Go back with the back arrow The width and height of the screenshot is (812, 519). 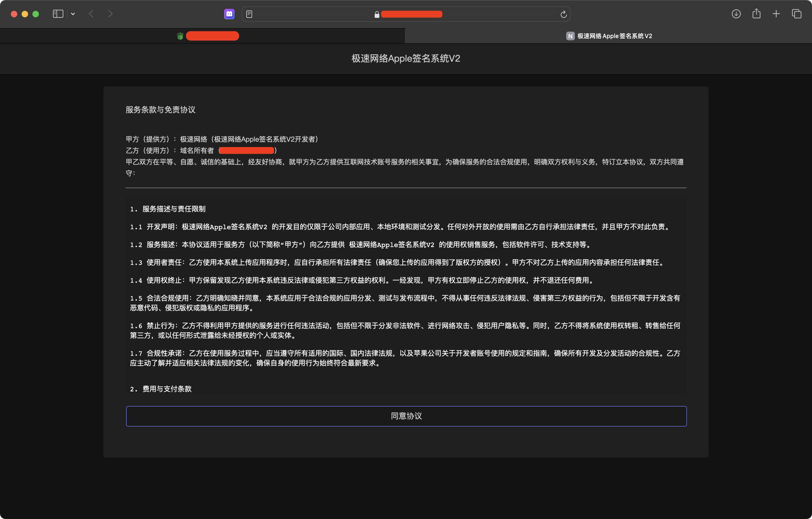(91, 14)
